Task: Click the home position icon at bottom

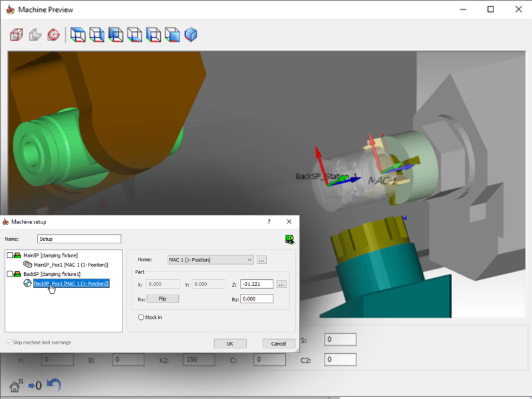Action: click(x=16, y=385)
